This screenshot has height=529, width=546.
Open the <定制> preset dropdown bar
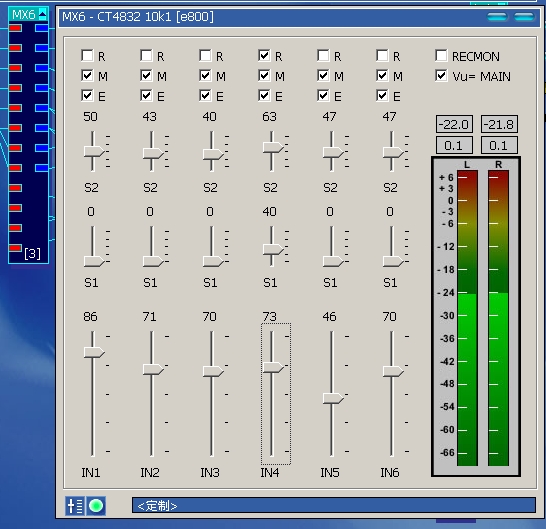pyautogui.click(x=334, y=505)
